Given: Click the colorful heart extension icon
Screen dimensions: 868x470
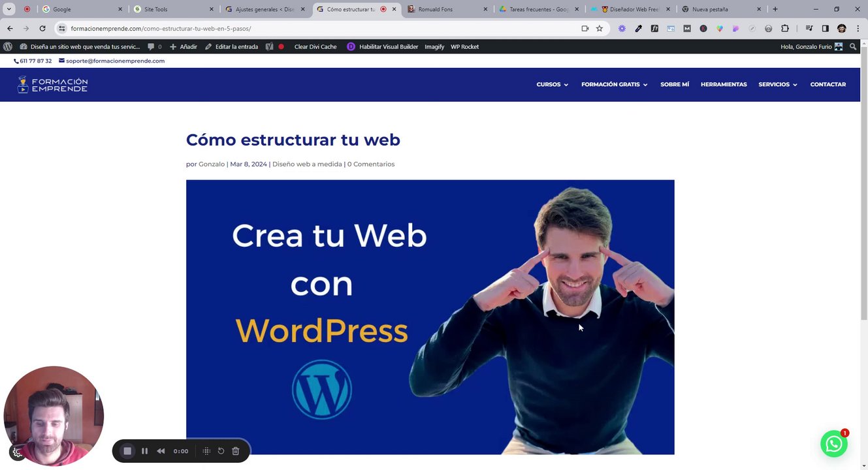Looking at the screenshot, I should tap(720, 29).
